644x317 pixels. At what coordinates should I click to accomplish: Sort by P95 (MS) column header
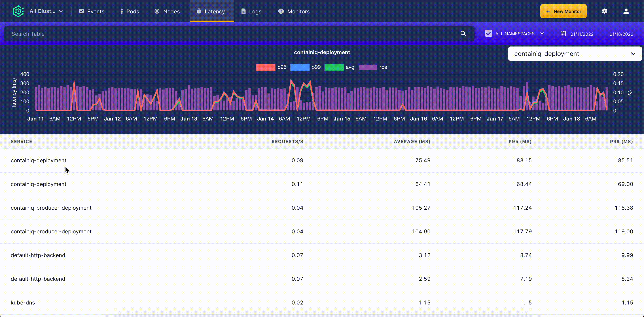coord(520,142)
